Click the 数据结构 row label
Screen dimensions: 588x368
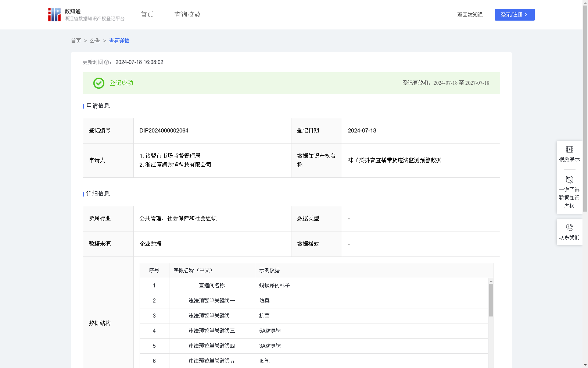pos(100,323)
